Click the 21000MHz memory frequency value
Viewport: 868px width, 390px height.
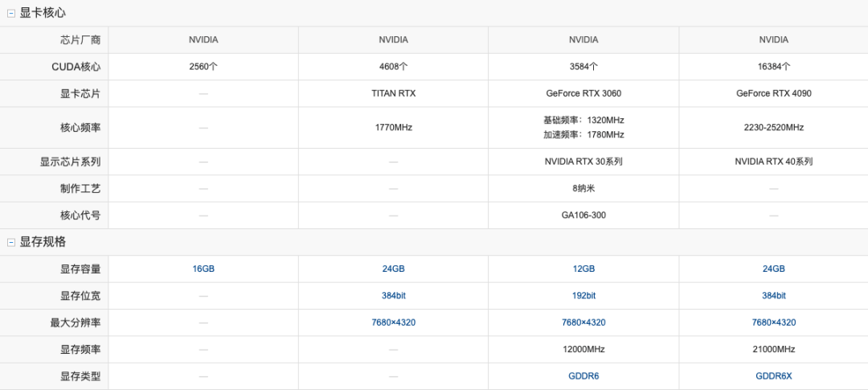pyautogui.click(x=773, y=350)
